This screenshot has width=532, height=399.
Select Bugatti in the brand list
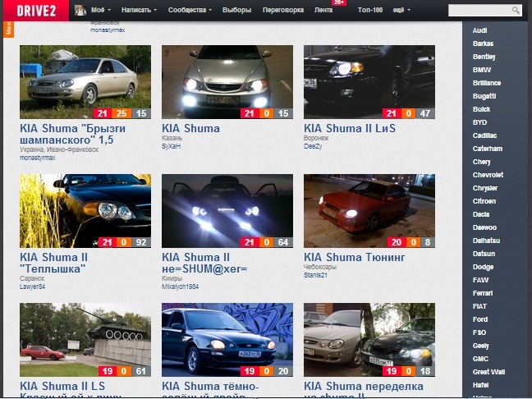pos(484,96)
